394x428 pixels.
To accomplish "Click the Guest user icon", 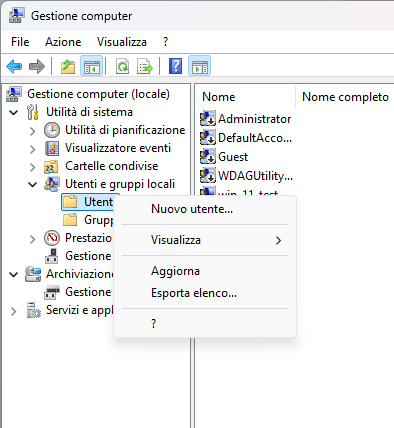I will 208,156.
